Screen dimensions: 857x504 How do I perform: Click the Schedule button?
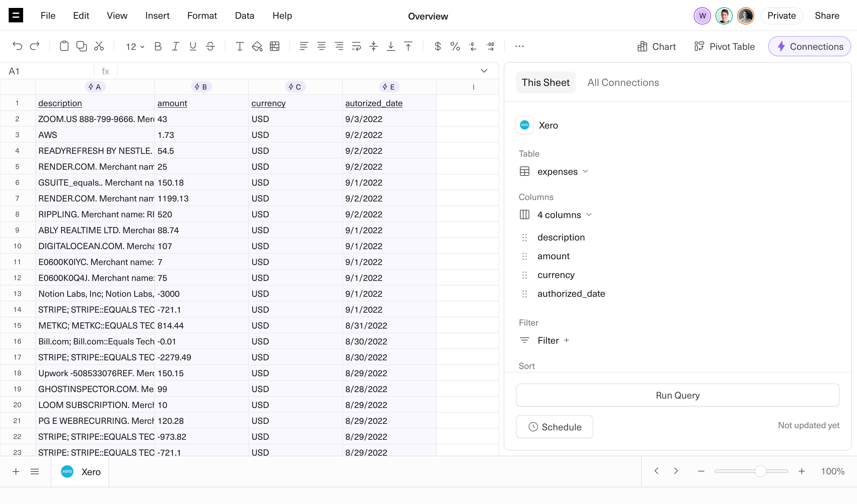pos(555,427)
